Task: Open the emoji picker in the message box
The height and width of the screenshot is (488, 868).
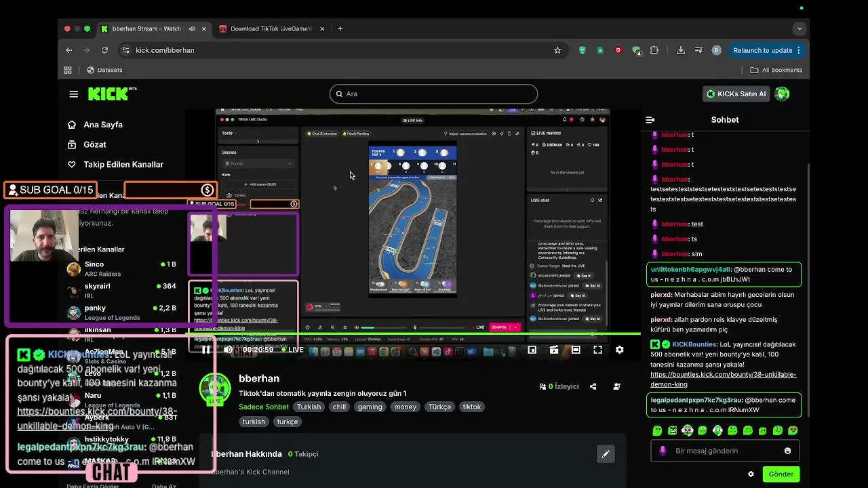Action: (787, 451)
